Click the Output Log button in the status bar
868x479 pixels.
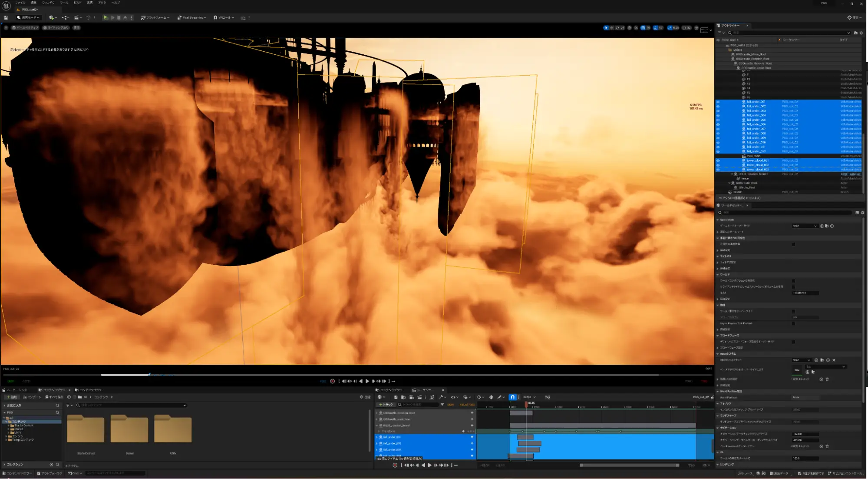point(50,473)
